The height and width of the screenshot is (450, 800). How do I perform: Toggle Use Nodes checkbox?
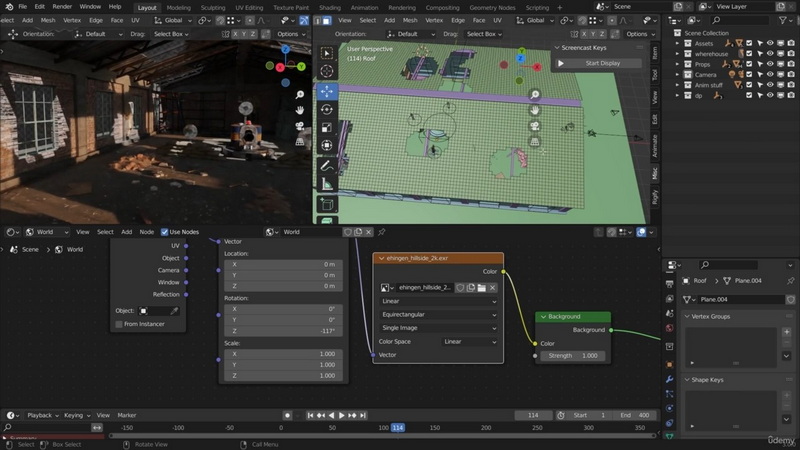(x=164, y=232)
